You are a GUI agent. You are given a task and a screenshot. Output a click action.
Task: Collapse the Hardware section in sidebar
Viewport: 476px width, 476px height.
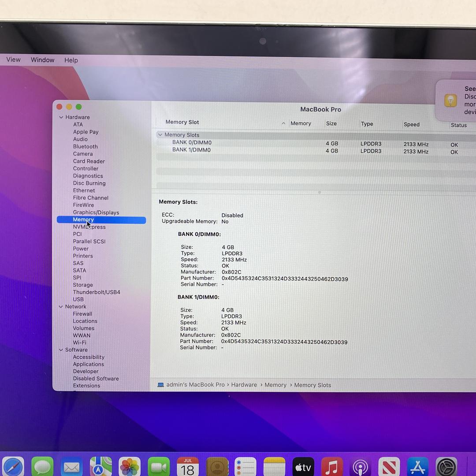(61, 117)
